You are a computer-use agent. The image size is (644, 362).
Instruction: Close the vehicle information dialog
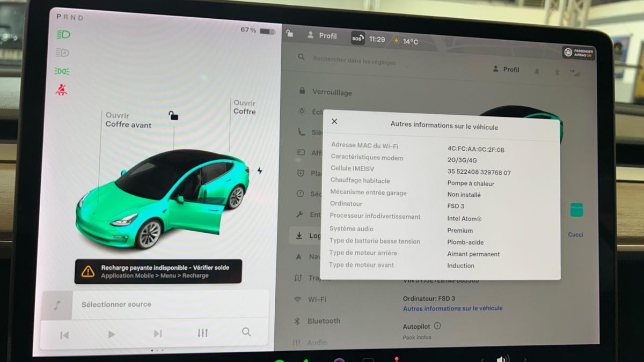pos(334,122)
